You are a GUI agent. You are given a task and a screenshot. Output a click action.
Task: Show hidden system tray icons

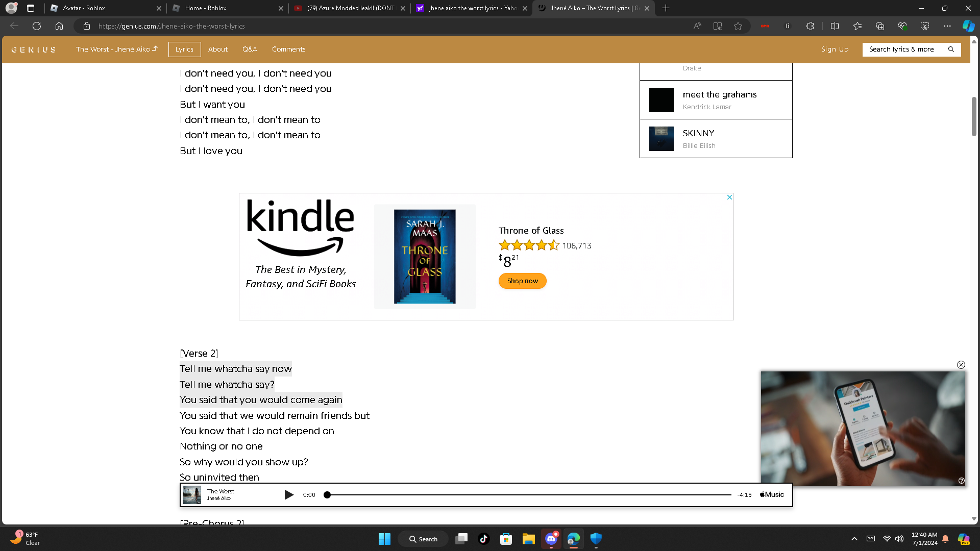[854, 539]
